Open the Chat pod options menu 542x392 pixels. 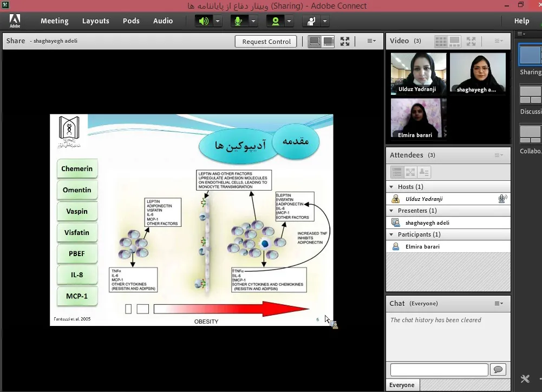coord(499,304)
